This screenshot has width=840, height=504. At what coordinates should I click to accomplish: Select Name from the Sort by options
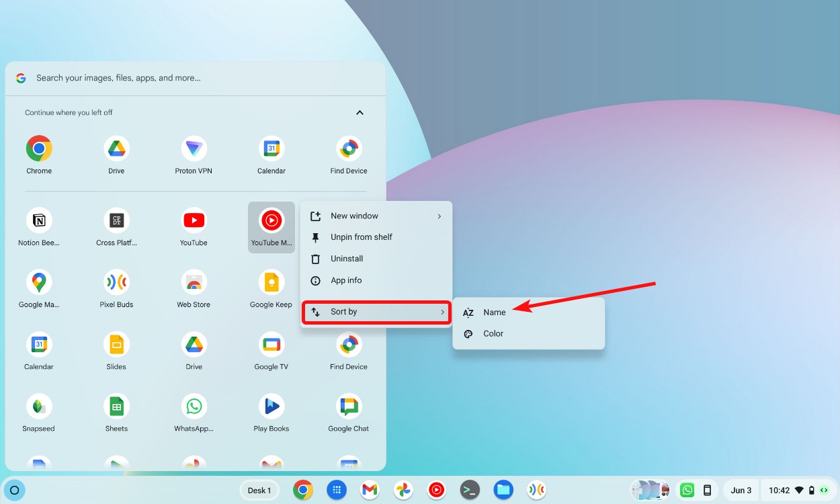pos(495,312)
